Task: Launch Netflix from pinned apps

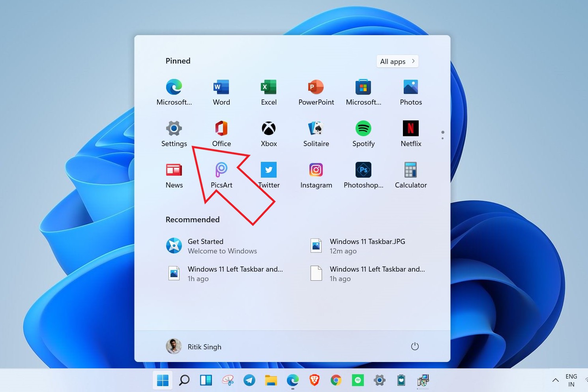Action: pyautogui.click(x=411, y=134)
